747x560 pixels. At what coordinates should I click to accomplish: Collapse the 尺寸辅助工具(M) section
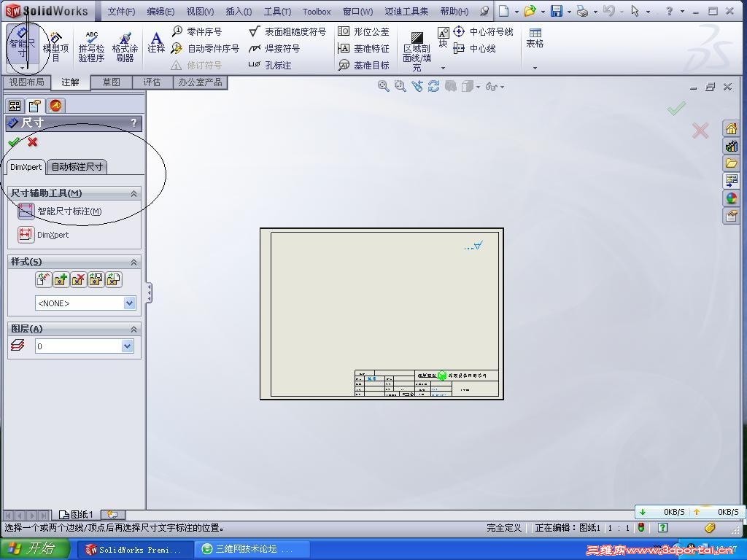pos(134,192)
